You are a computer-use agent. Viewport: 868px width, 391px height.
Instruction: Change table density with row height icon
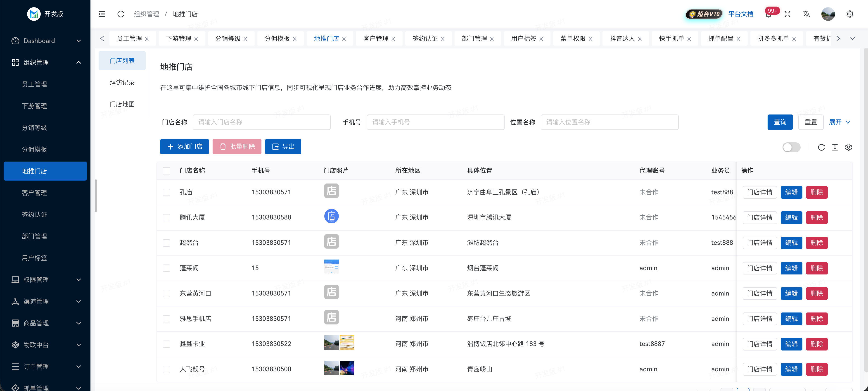pyautogui.click(x=835, y=147)
